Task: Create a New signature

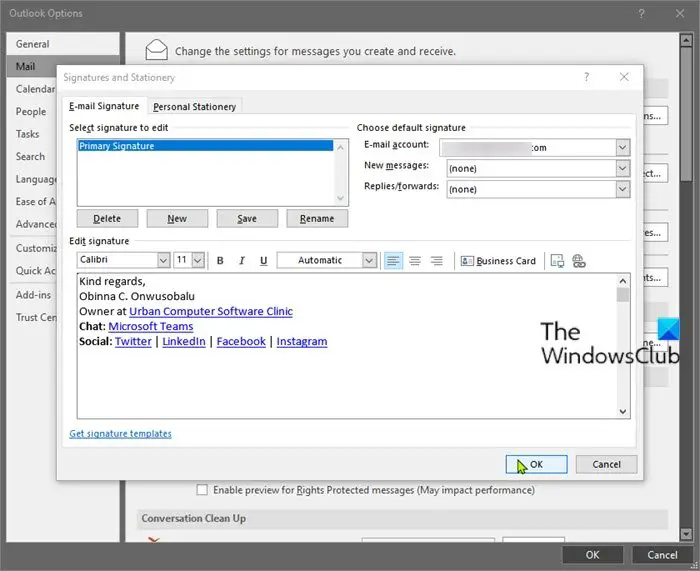Action: (177, 218)
